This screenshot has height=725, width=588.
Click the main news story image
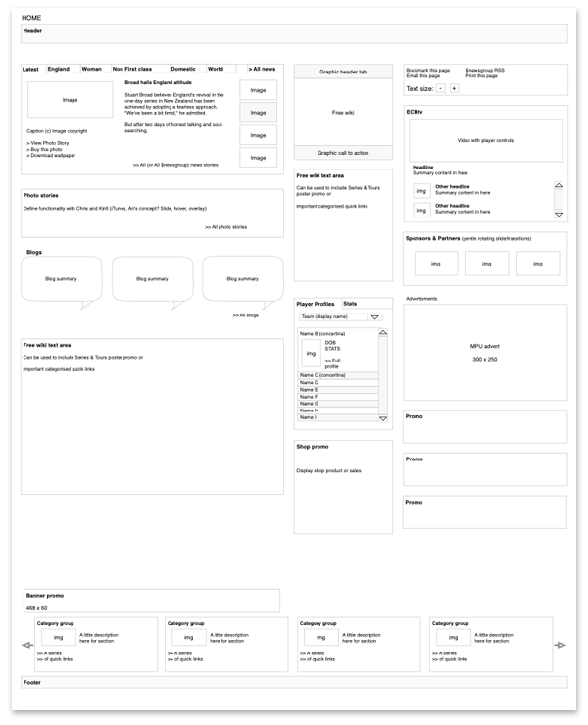coord(71,100)
